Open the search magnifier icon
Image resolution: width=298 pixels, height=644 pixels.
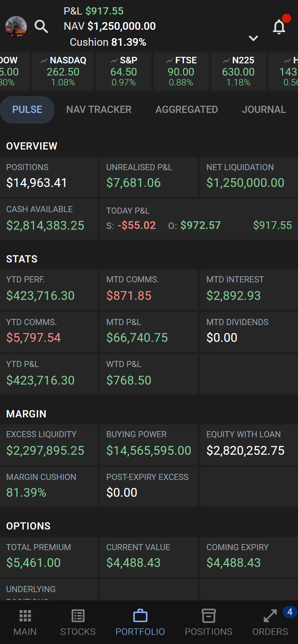[41, 27]
